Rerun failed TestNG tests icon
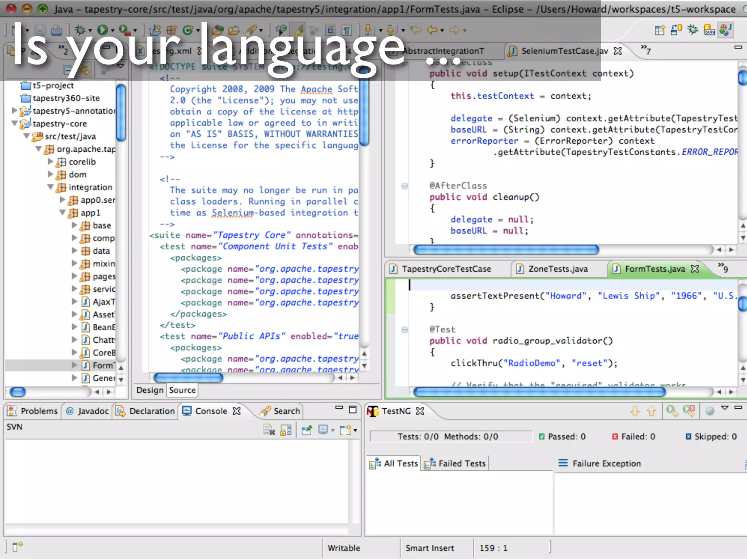The width and height of the screenshot is (747, 560). (689, 411)
